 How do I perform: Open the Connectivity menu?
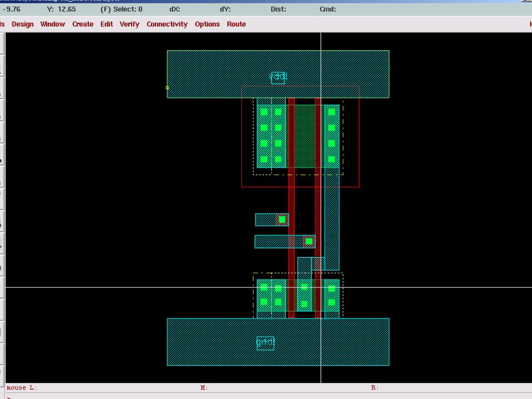[167, 24]
